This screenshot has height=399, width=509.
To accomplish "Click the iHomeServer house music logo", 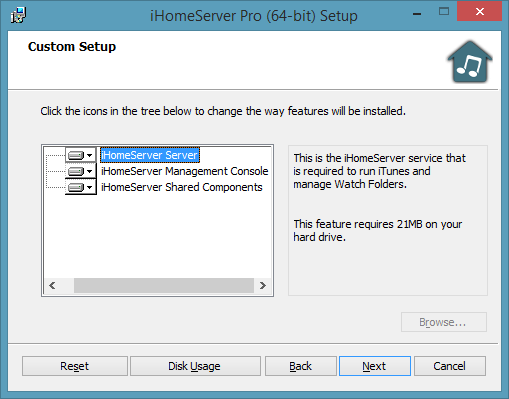I will 470,62.
